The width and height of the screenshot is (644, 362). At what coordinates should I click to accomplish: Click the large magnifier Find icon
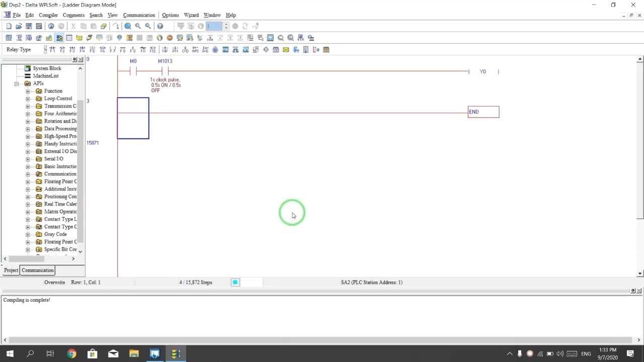coord(128,26)
